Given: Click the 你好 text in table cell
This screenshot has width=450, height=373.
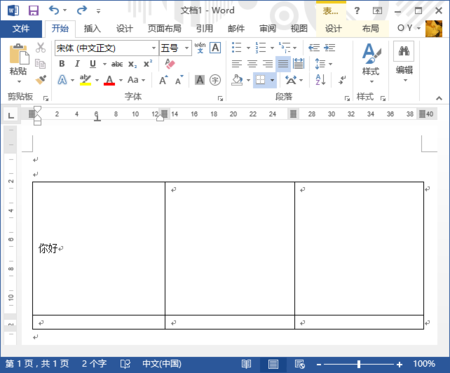Looking at the screenshot, I should tap(48, 248).
